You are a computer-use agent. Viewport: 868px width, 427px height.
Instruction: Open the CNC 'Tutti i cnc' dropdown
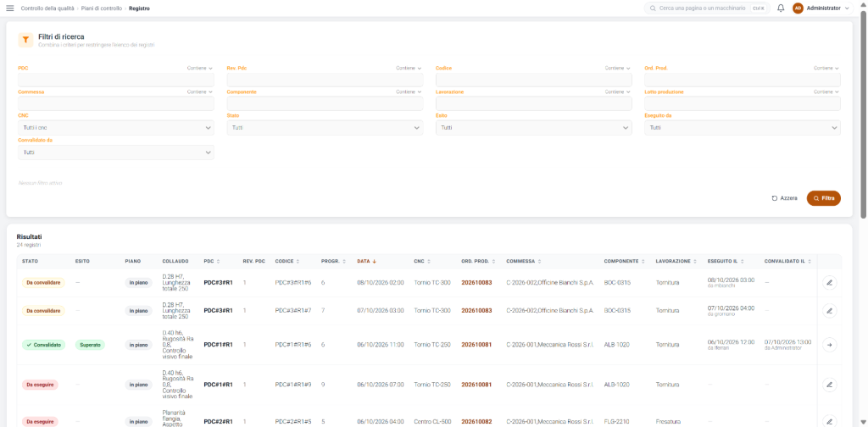[115, 128]
